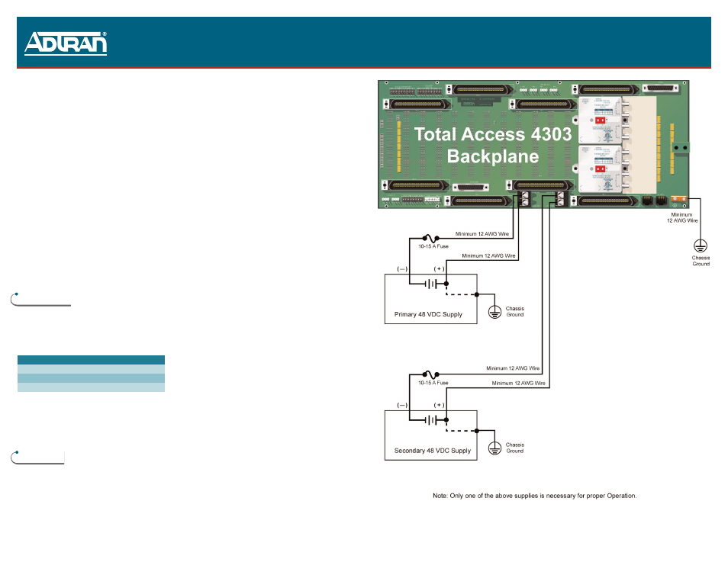
Task: Click the secondary supply's fuse symbol
Action: (431, 374)
